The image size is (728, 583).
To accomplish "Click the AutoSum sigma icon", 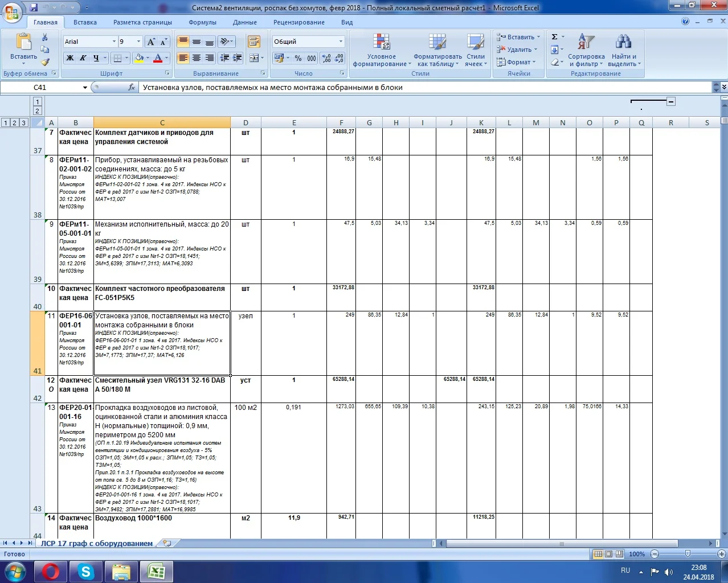I will [x=554, y=37].
